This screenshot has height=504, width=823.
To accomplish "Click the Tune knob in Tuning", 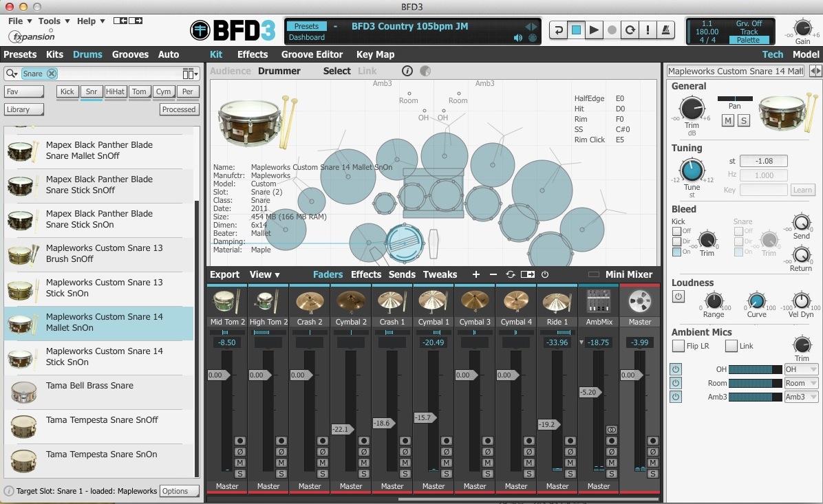I will 692,171.
